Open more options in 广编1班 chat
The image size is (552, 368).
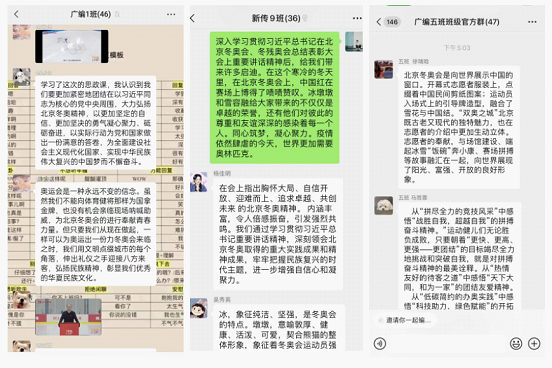pyautogui.click(x=171, y=14)
